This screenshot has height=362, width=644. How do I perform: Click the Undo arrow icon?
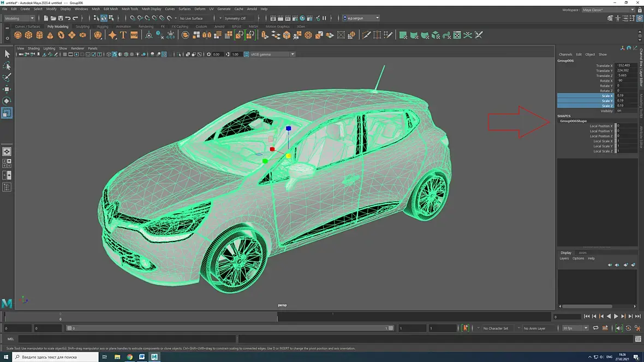[x=68, y=18]
